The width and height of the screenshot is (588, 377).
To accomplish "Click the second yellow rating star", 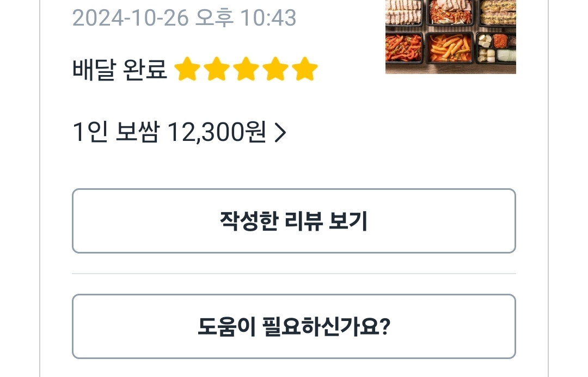I will click(x=216, y=70).
